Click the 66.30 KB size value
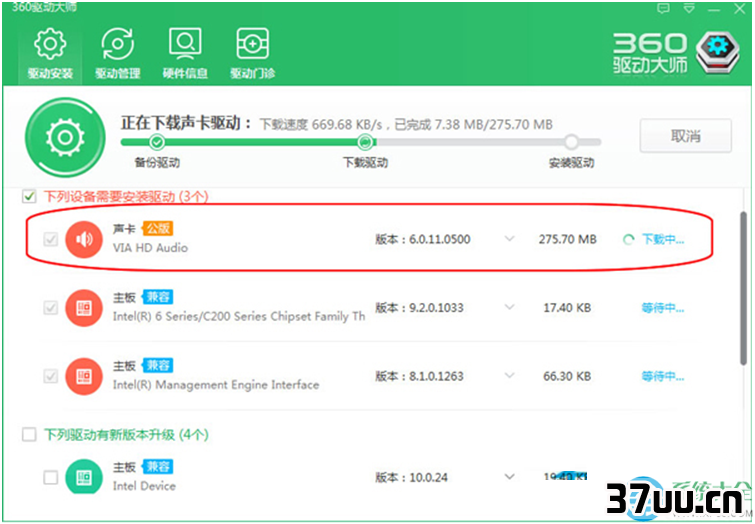Image resolution: width=755 pixels, height=524 pixels. pyautogui.click(x=567, y=376)
